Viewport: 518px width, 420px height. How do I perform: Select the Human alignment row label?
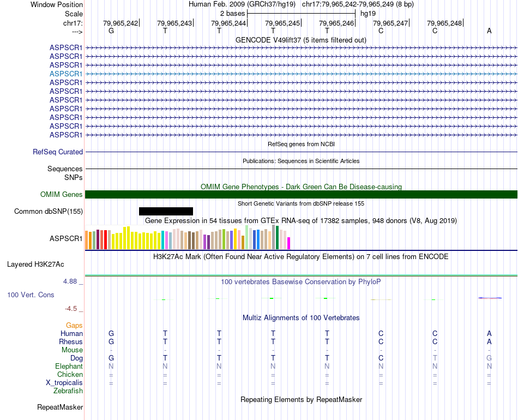71,333
